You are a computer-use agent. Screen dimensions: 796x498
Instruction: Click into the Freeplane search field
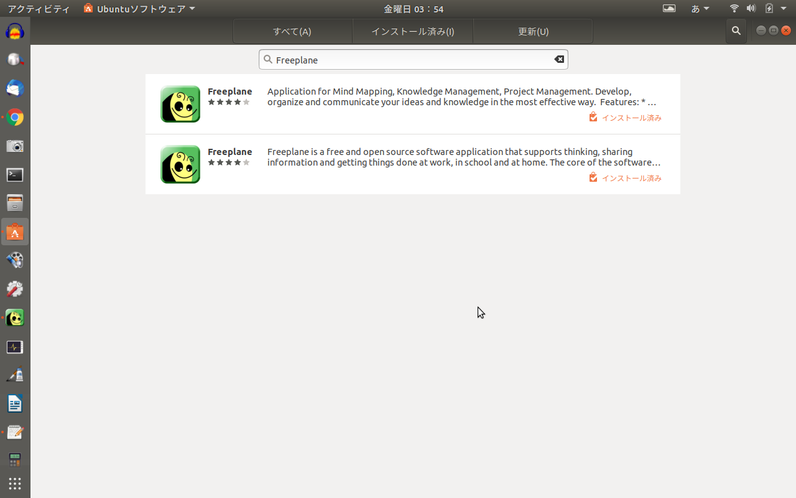(x=413, y=59)
